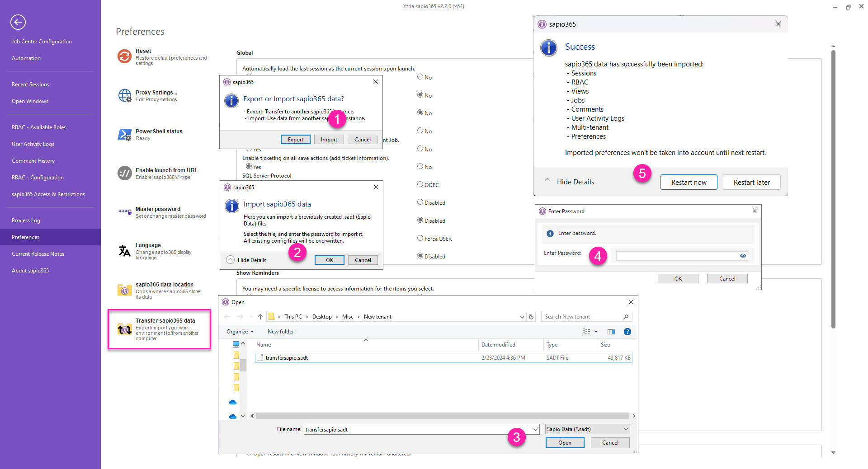868x469 pixels.
Task: Open the view options dropdown arrow
Action: (x=596, y=332)
